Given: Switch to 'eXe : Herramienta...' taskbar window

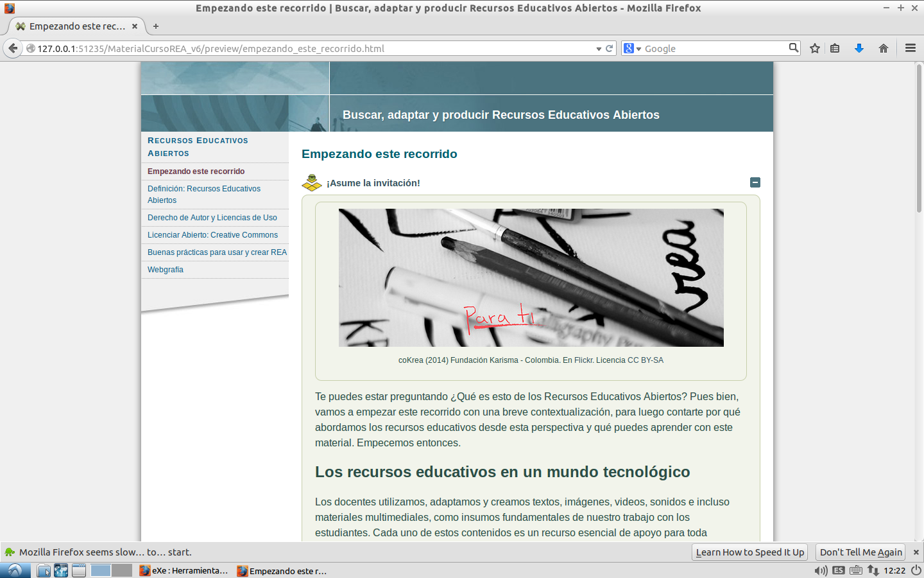Looking at the screenshot, I should click(x=184, y=570).
